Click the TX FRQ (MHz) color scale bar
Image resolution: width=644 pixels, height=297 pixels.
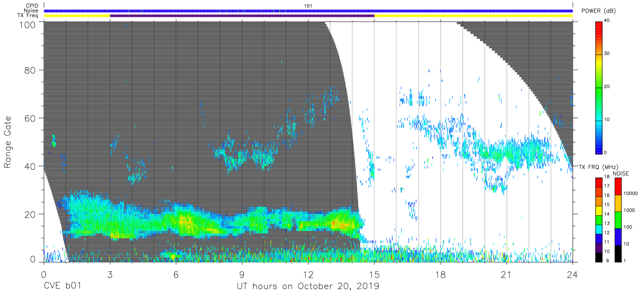click(599, 220)
